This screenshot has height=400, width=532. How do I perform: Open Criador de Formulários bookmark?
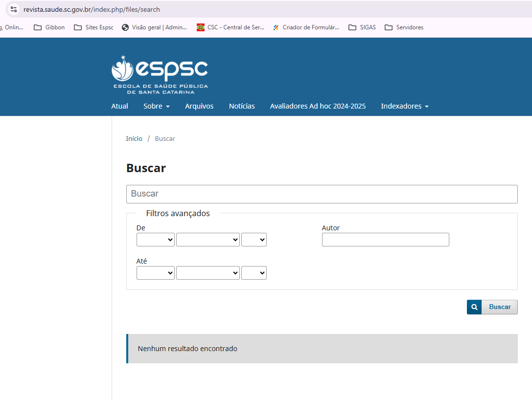point(306,27)
